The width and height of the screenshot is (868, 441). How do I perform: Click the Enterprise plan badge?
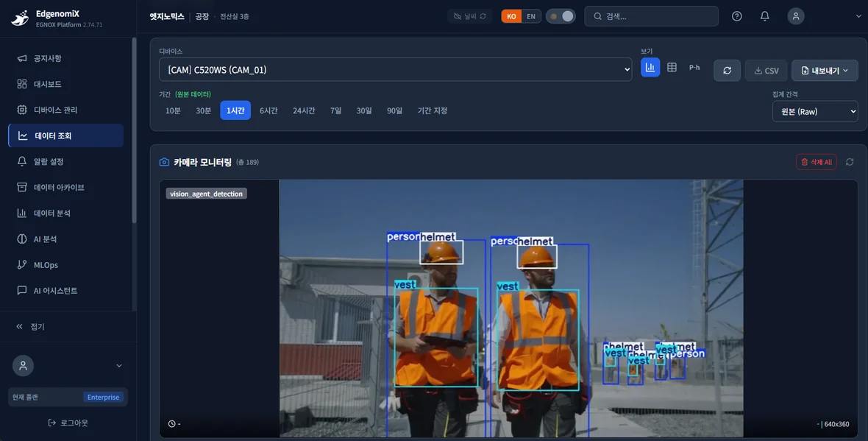(x=103, y=398)
